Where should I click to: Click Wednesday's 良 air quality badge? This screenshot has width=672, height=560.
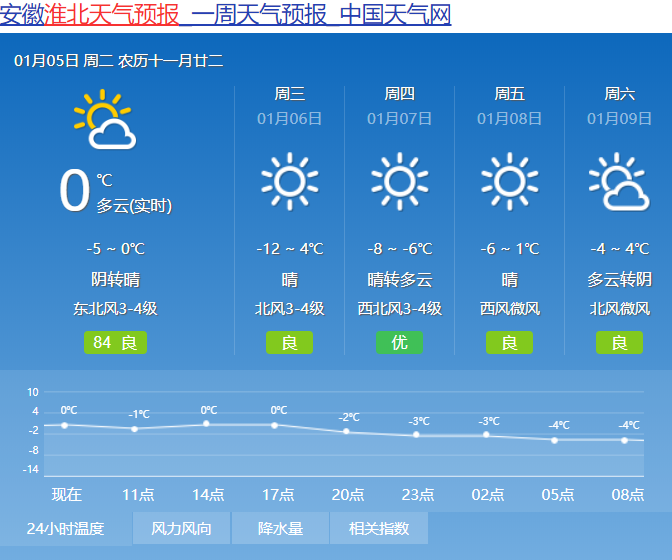289,343
